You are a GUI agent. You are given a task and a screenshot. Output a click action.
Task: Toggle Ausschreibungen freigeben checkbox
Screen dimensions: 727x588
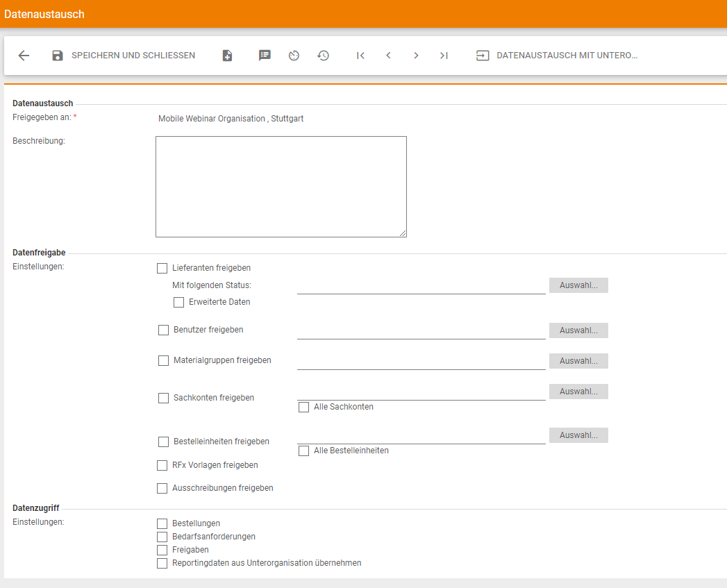[162, 489]
